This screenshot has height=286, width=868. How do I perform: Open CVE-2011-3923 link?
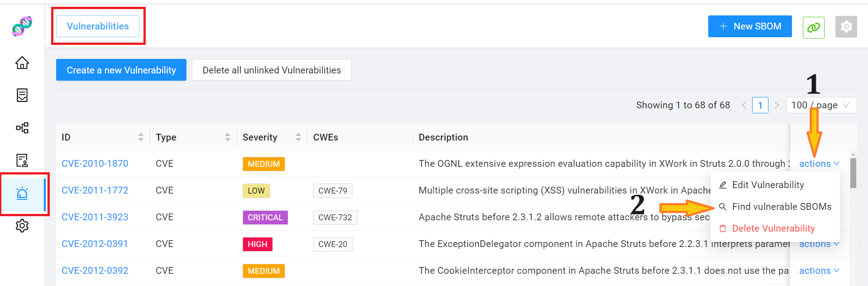(95, 217)
